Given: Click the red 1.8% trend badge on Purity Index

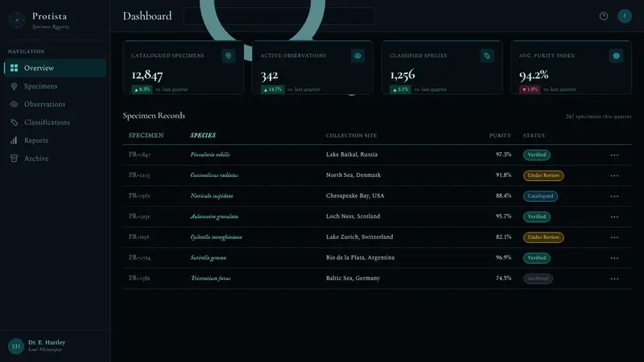Looking at the screenshot, I should pos(530,89).
